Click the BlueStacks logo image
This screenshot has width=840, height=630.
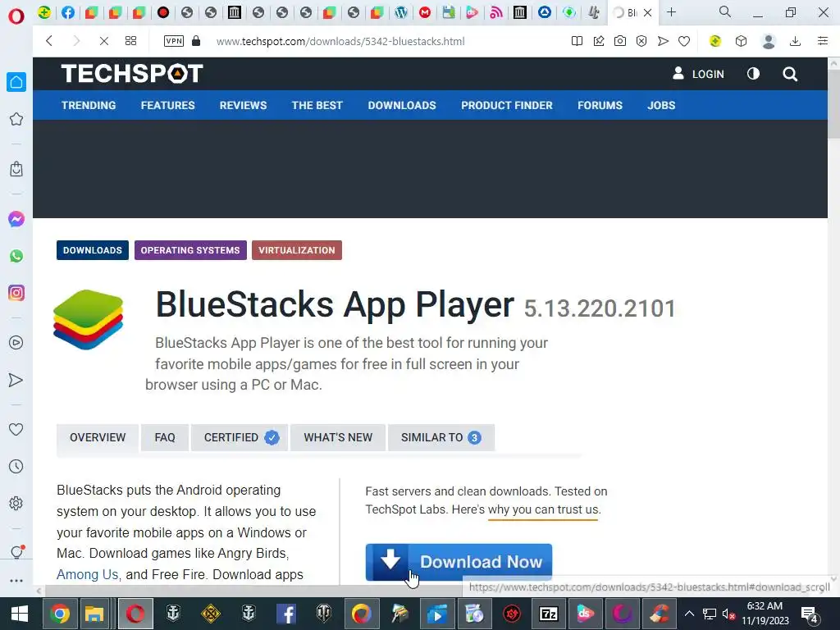point(89,320)
